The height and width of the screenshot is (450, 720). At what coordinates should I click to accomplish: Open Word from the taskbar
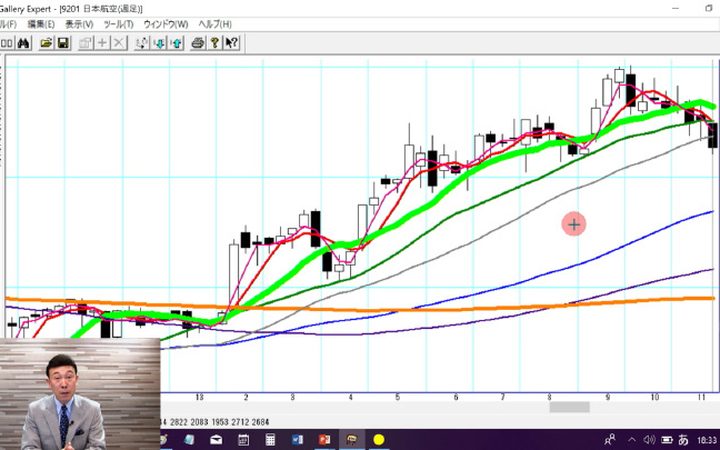pyautogui.click(x=298, y=440)
